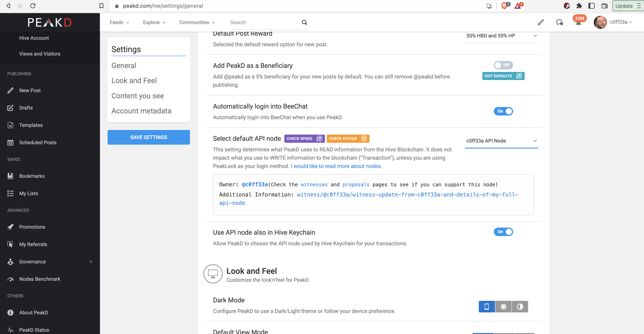The image size is (644, 334).
Task: Open Look and Feel settings section
Action: (x=134, y=80)
